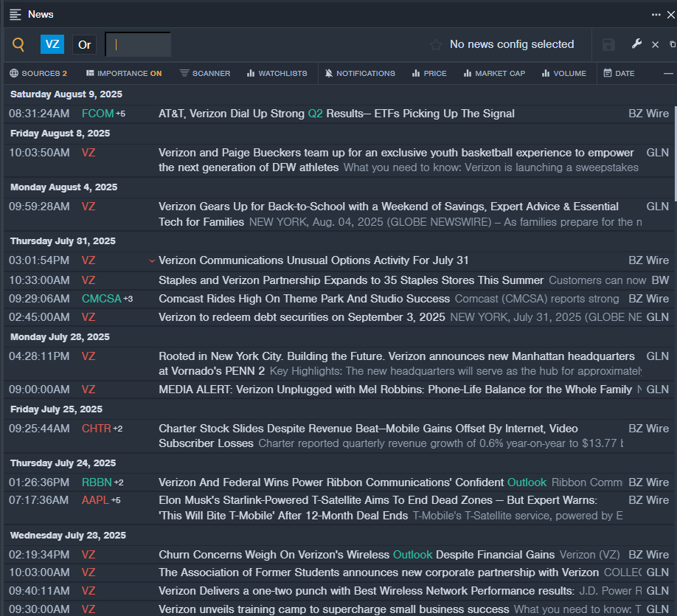Open the Watchlists filter
Viewport: 677px width, 616px height.
(277, 74)
